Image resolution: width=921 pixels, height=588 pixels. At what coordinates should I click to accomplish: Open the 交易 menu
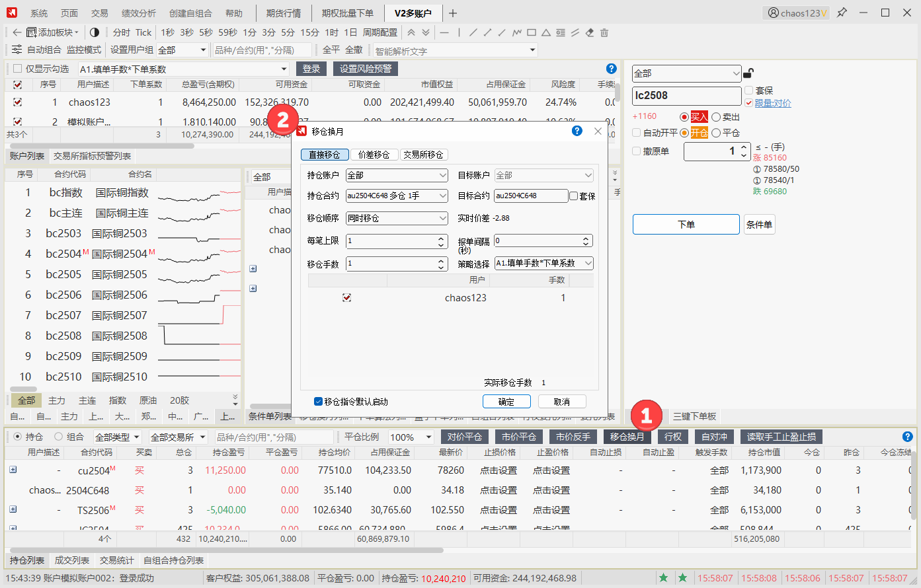[100, 13]
